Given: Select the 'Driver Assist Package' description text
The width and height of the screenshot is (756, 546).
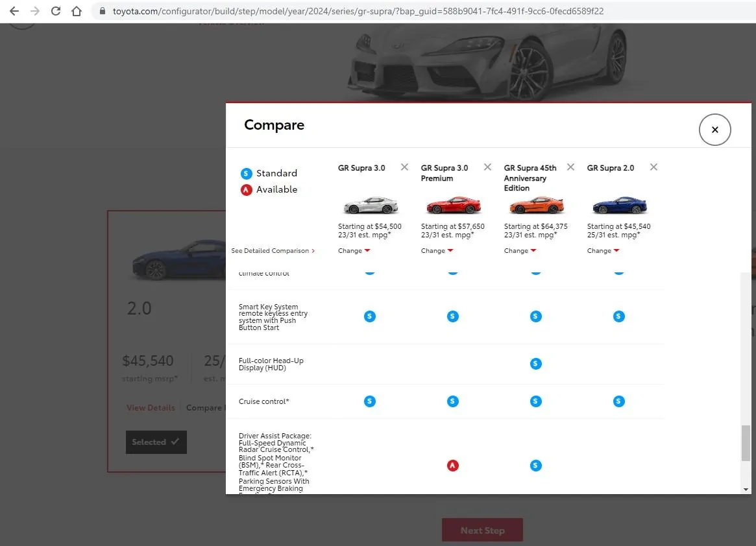Looking at the screenshot, I should [276, 462].
